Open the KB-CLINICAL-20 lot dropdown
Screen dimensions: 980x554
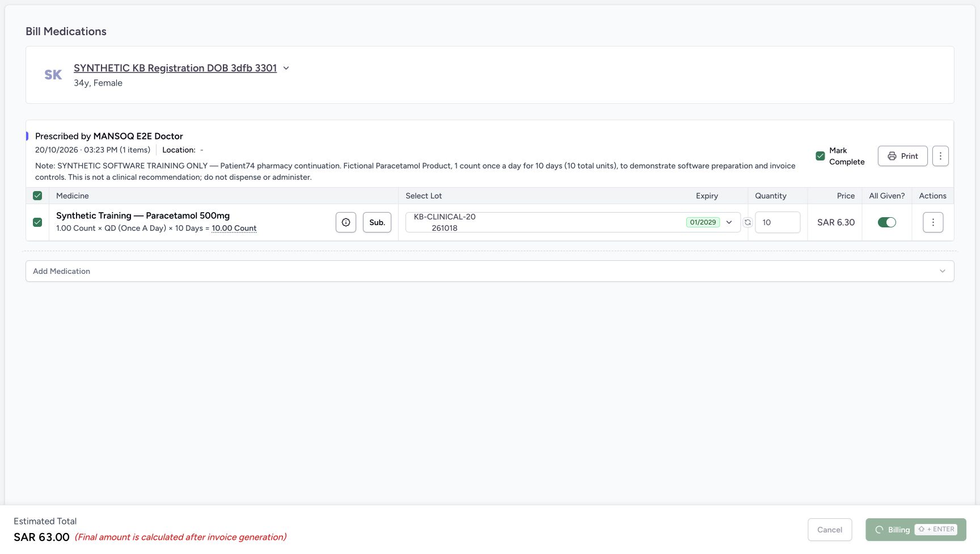pos(573,222)
